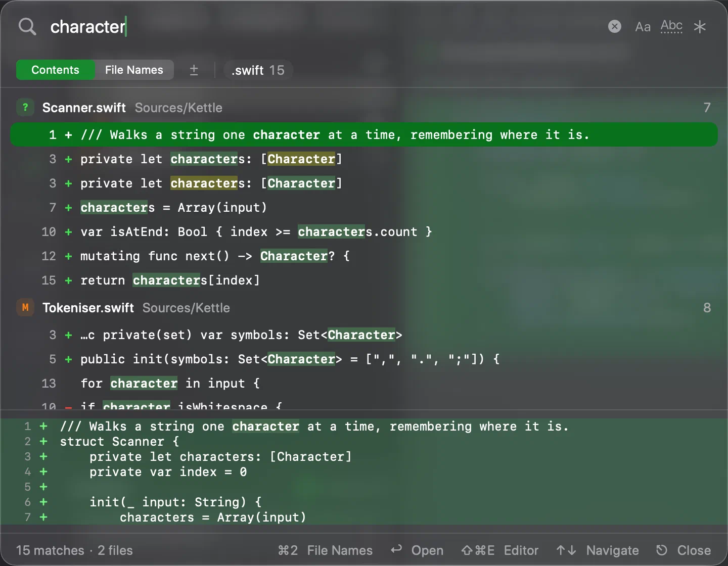Screen dimensions: 728x566
Task: Click the File Names shortcut in the footer
Action: pyautogui.click(x=325, y=550)
